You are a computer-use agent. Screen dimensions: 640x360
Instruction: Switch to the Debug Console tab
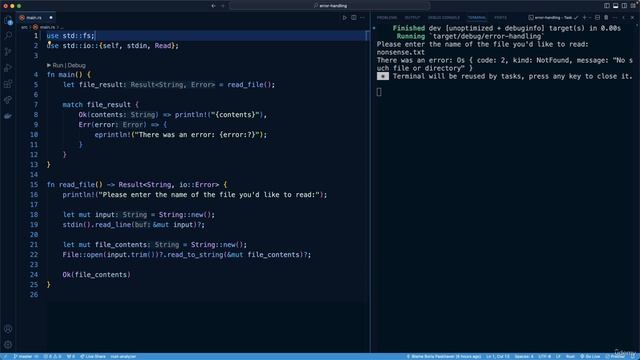(444, 18)
